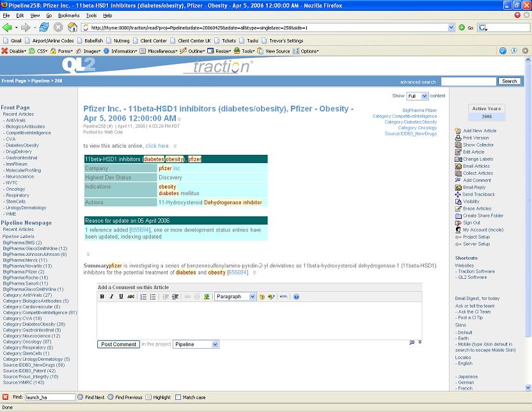Open the Tools menu
This screenshot has height=412, width=532.
tap(91, 15)
